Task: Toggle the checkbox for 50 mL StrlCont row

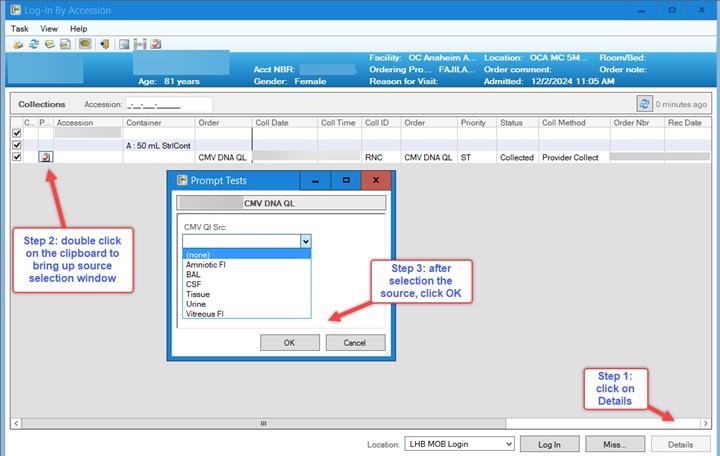Action: click(x=16, y=145)
